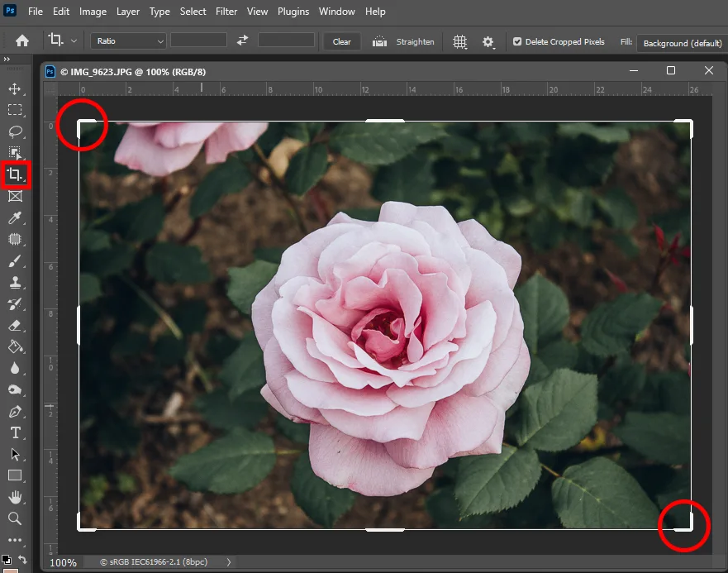Image resolution: width=728 pixels, height=573 pixels.
Task: Uncheck Delete Cropped Pixels
Action: click(517, 41)
